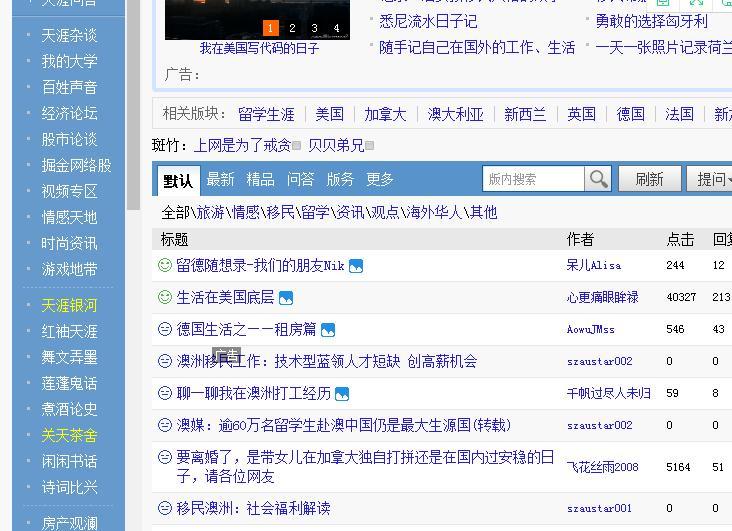The width and height of the screenshot is (732, 531).
Task: Open author profile 呆儿Alisa
Action: pyautogui.click(x=594, y=265)
